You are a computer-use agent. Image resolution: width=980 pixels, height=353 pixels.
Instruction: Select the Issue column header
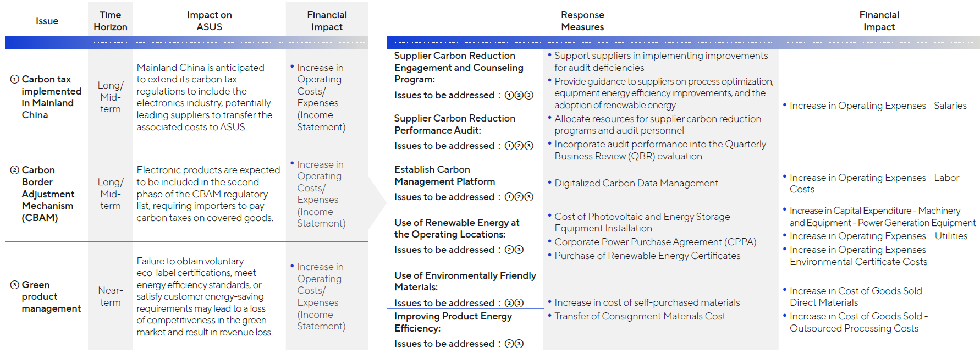tap(47, 21)
